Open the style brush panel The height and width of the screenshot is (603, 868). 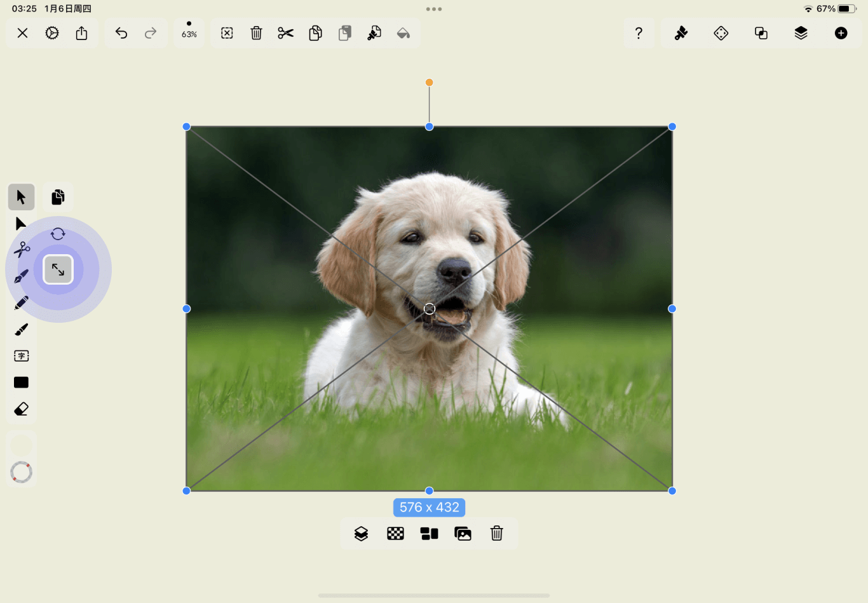click(x=681, y=33)
